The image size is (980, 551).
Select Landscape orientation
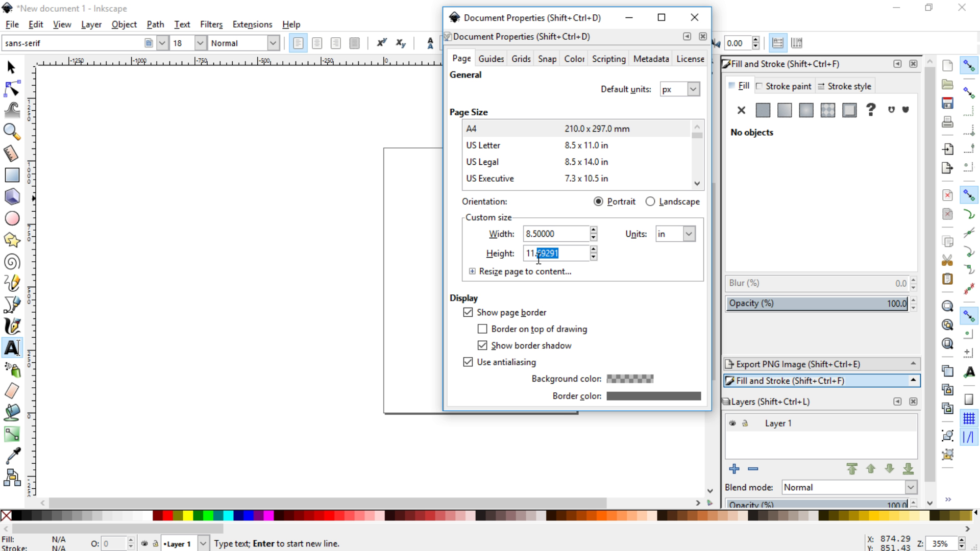(x=672, y=202)
